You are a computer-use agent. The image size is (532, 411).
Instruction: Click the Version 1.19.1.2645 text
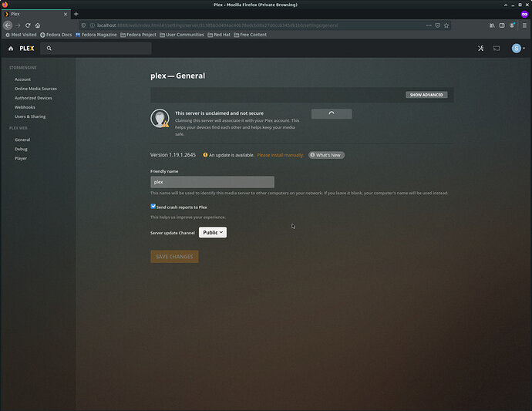(173, 155)
